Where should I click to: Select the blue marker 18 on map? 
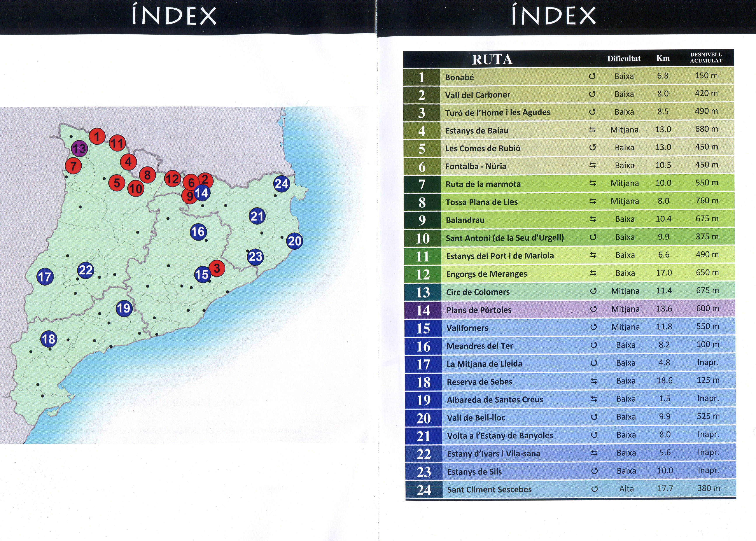[x=49, y=339]
